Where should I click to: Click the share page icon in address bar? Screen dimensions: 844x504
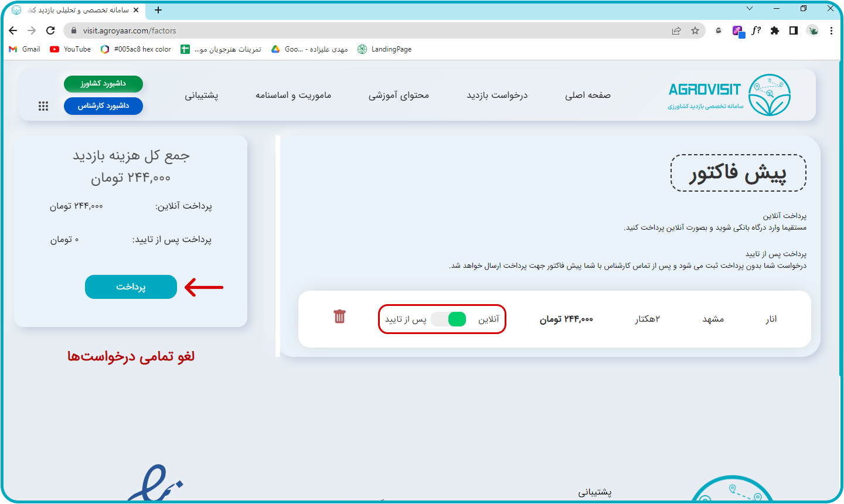point(676,30)
